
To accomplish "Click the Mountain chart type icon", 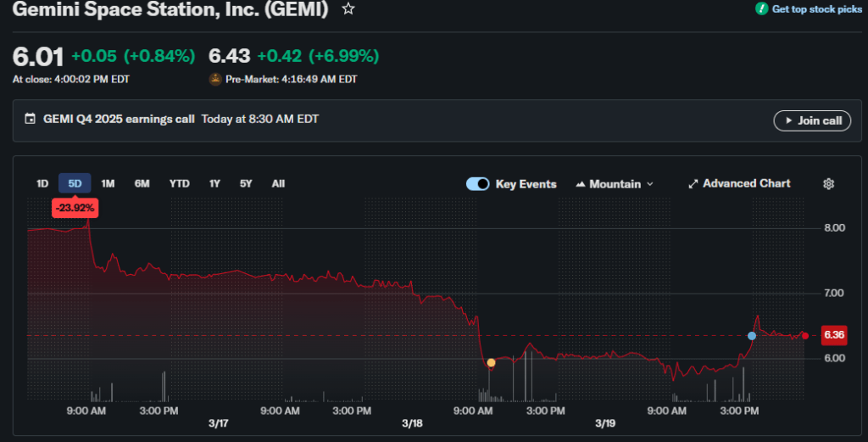I will 581,184.
